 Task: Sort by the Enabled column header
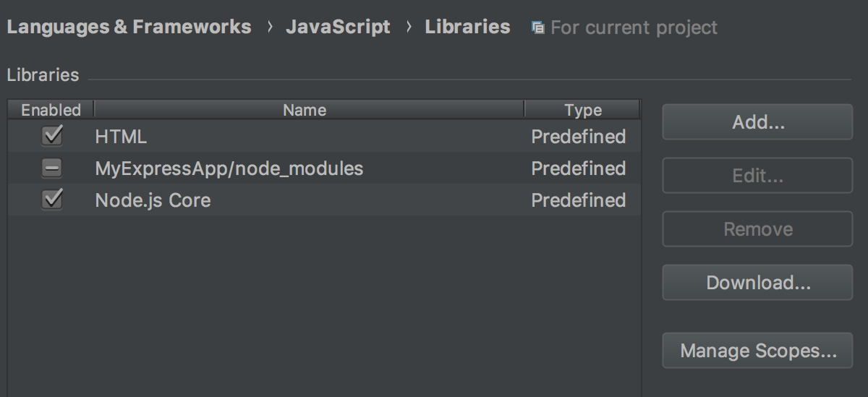pos(51,110)
